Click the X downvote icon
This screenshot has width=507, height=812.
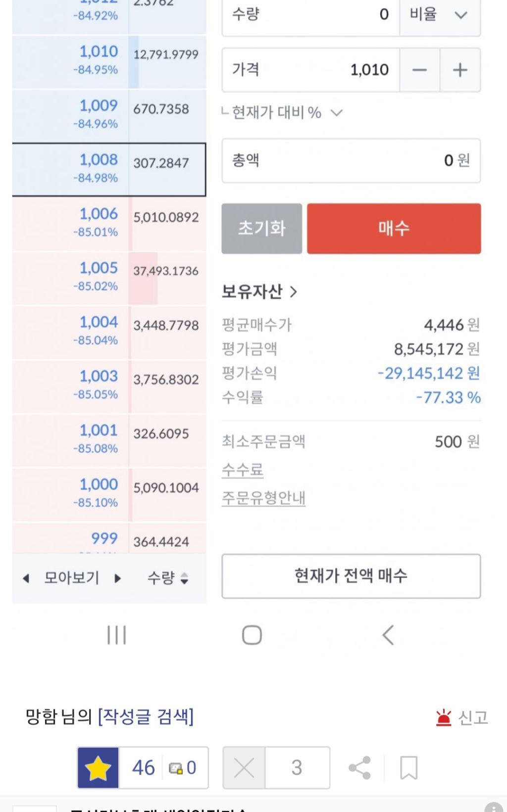(x=244, y=767)
